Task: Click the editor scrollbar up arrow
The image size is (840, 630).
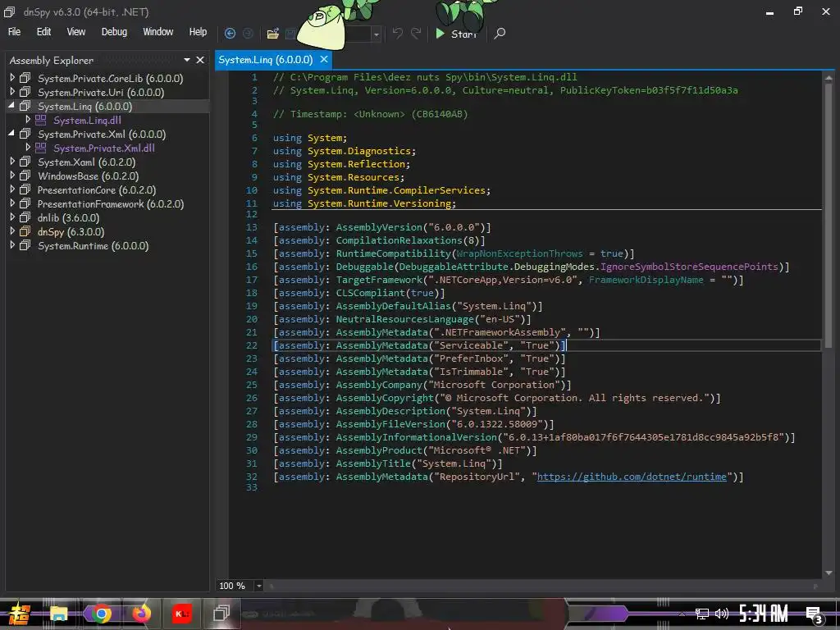Action: pyautogui.click(x=829, y=78)
